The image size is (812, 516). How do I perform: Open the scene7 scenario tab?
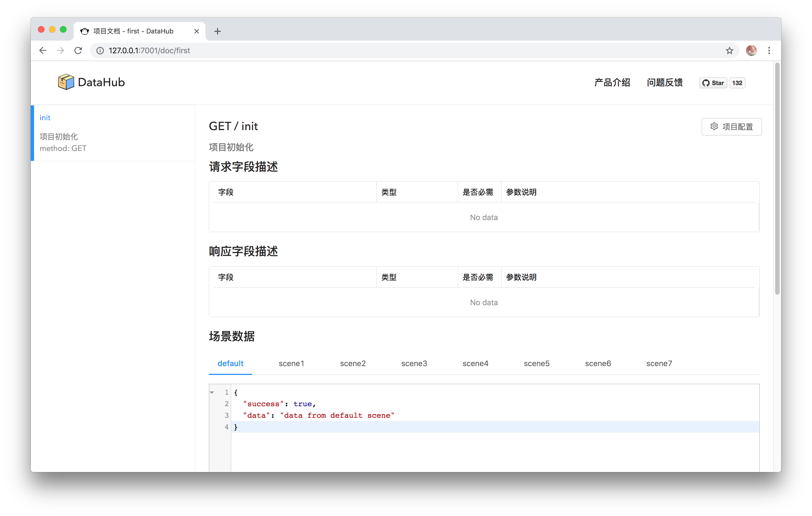point(659,363)
